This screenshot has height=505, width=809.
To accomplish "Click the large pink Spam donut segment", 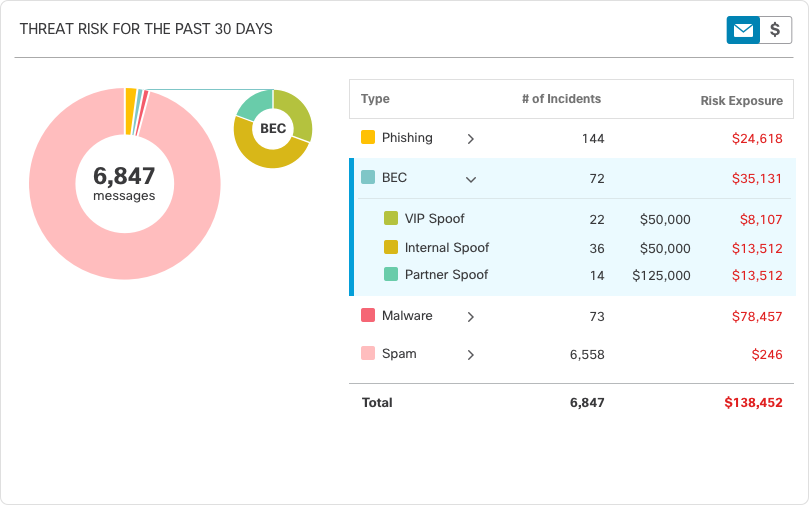I will pyautogui.click(x=125, y=256).
